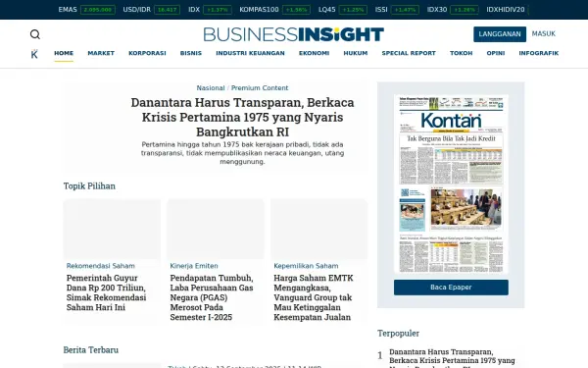
Task: Open the Nasional category link
Action: point(211,88)
